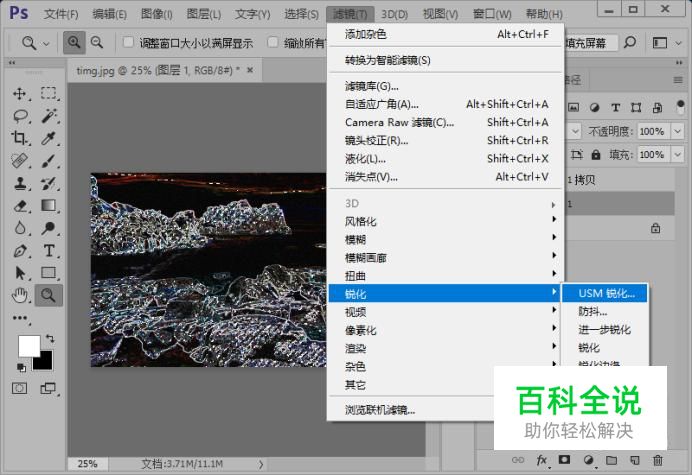
Task: Toggle the layer filter switch
Action: [680, 107]
